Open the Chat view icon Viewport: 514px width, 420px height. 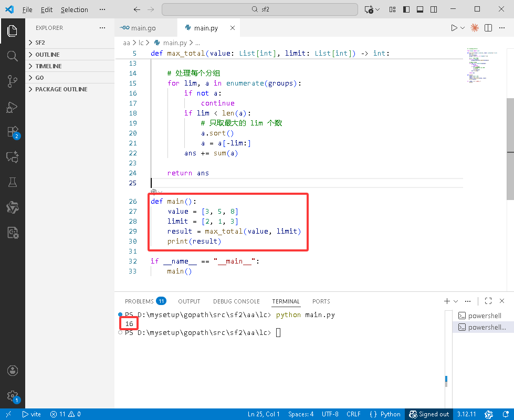tap(12, 157)
